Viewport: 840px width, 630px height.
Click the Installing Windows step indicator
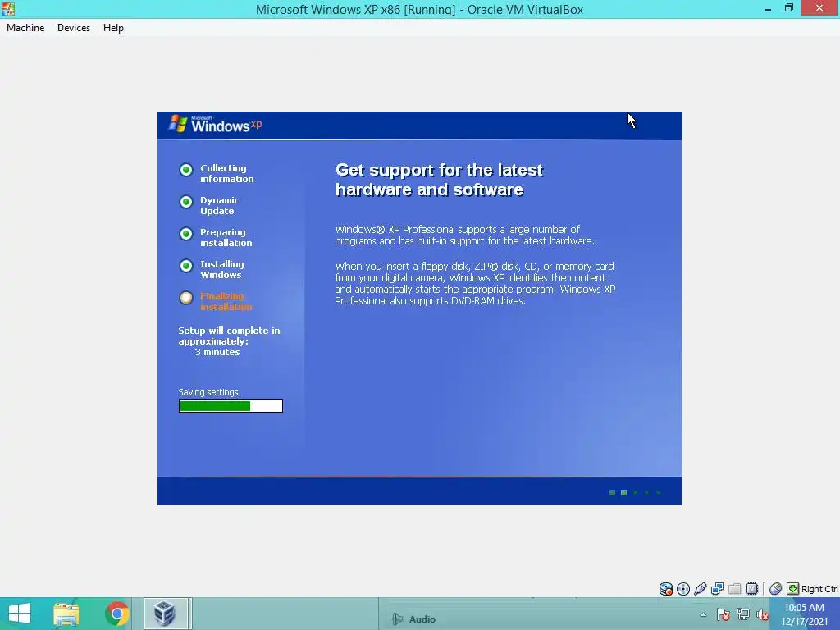point(186,266)
